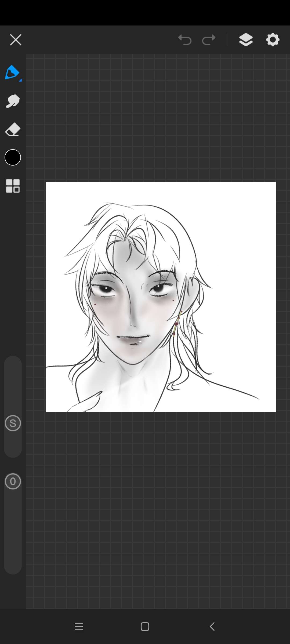Close the canvas with the X button
Image resolution: width=290 pixels, height=644 pixels.
(16, 40)
